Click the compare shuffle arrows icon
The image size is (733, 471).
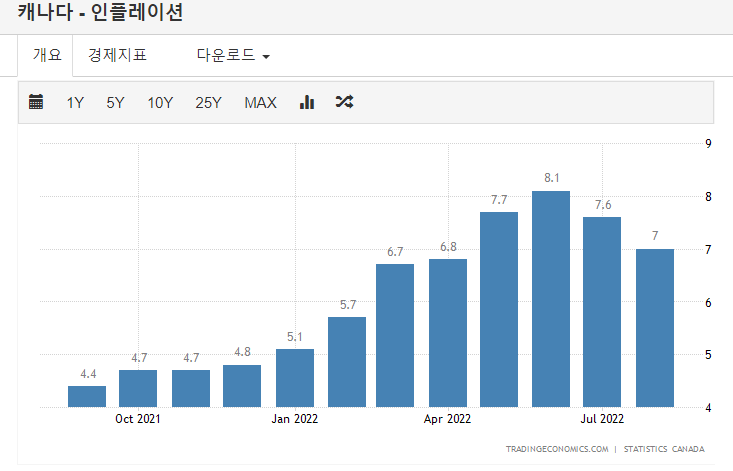point(345,101)
